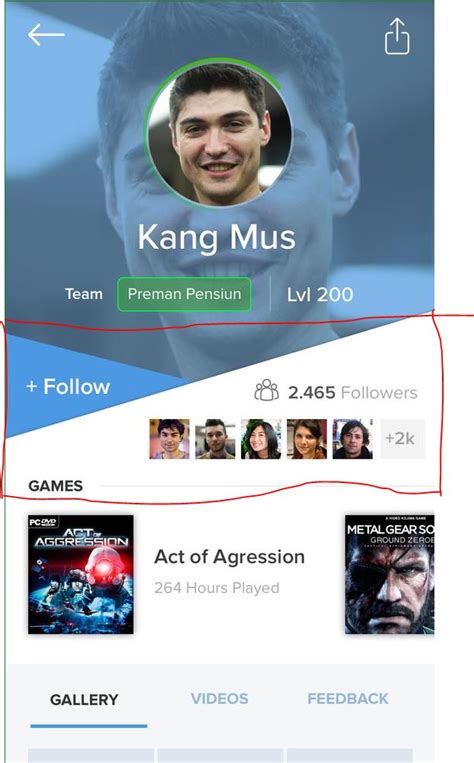
Task: Tap the back arrow icon
Action: click(46, 35)
